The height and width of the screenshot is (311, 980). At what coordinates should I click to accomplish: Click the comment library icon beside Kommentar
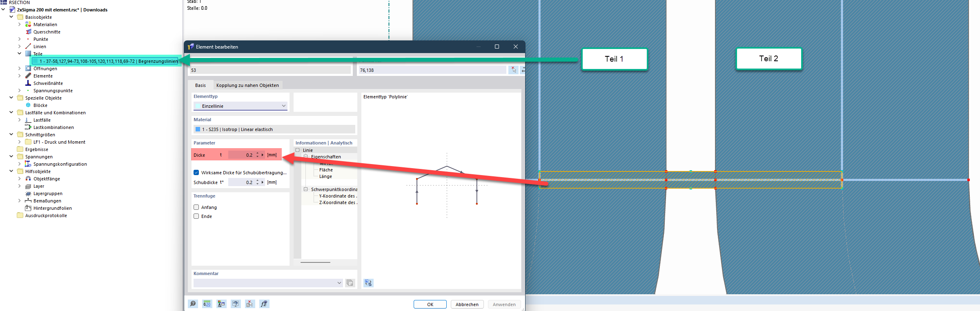pyautogui.click(x=350, y=283)
